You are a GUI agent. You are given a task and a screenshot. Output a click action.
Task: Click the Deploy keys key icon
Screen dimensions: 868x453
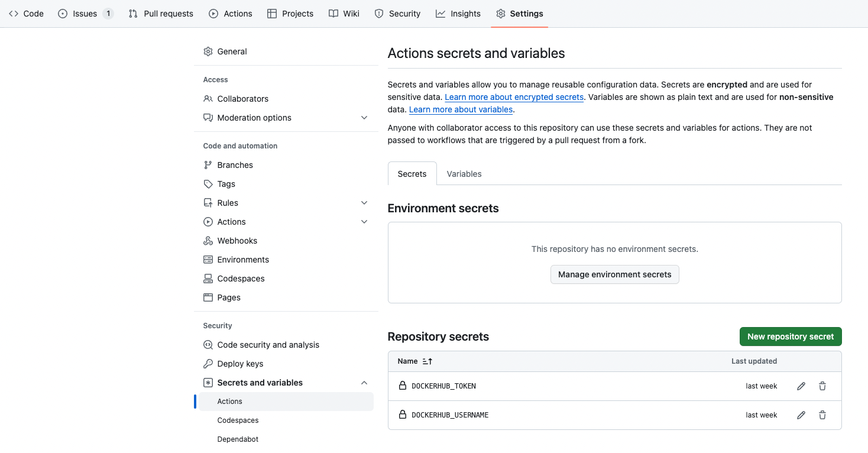point(208,364)
